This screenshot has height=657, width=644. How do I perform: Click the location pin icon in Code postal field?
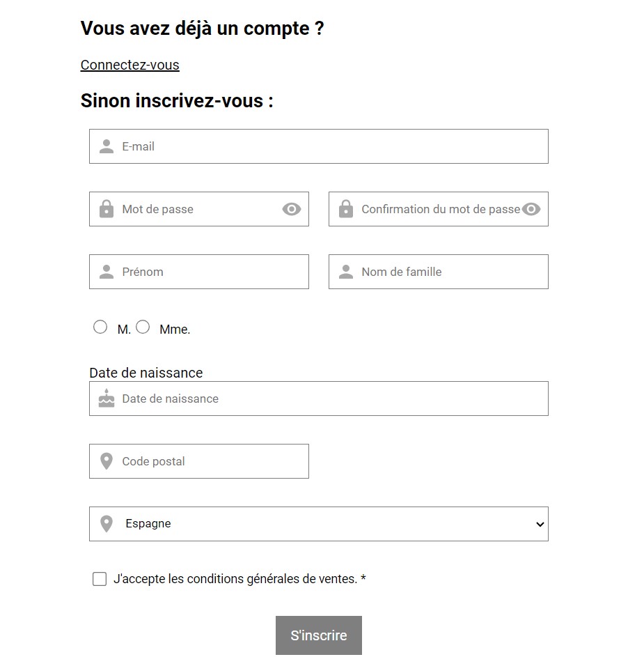click(x=106, y=461)
